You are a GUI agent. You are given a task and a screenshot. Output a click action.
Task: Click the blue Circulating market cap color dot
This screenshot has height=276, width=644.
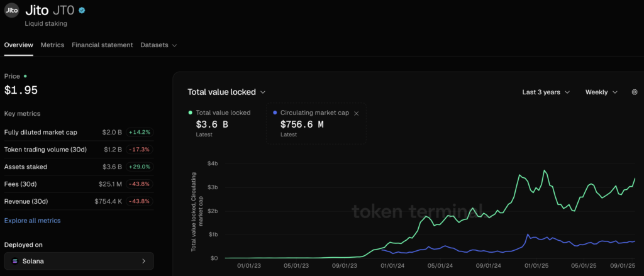click(x=275, y=113)
